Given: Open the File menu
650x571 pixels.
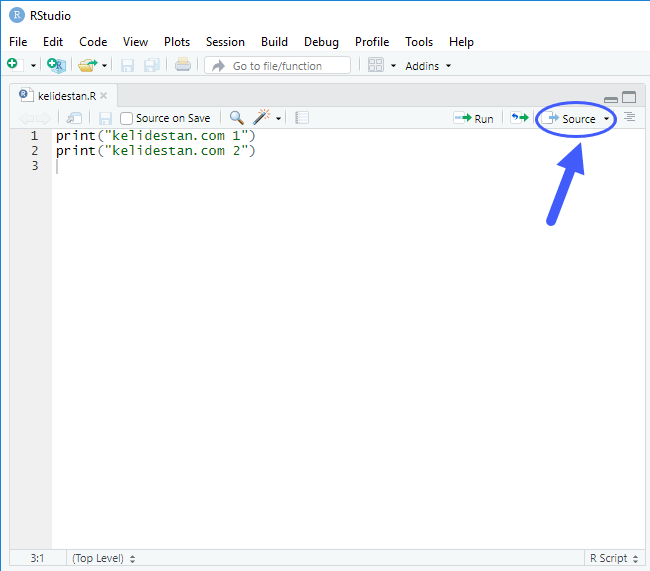Looking at the screenshot, I should (x=18, y=42).
